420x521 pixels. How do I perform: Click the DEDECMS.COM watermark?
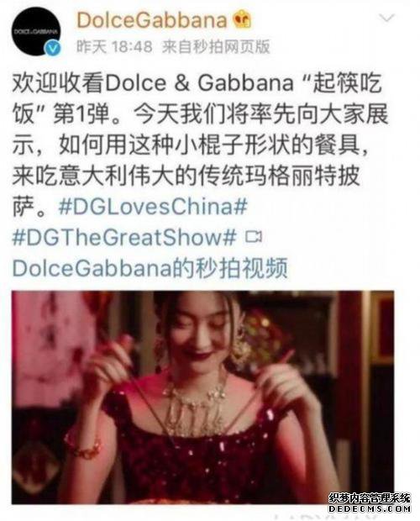[370, 508]
